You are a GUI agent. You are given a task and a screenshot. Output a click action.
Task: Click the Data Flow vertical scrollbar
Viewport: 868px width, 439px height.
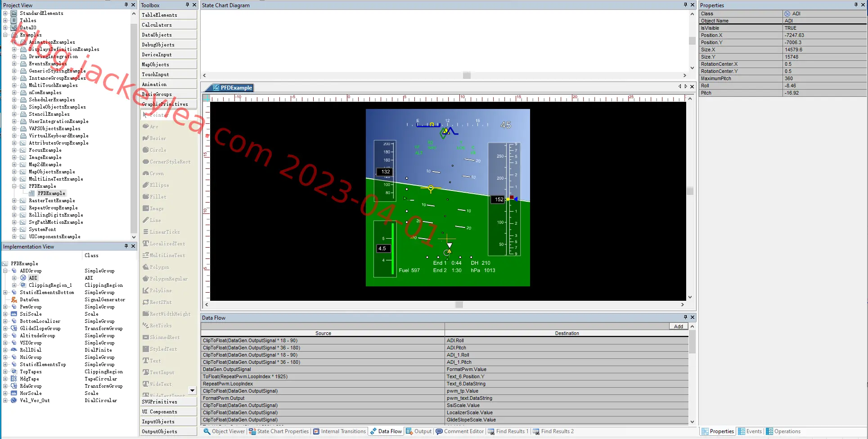tap(692, 374)
